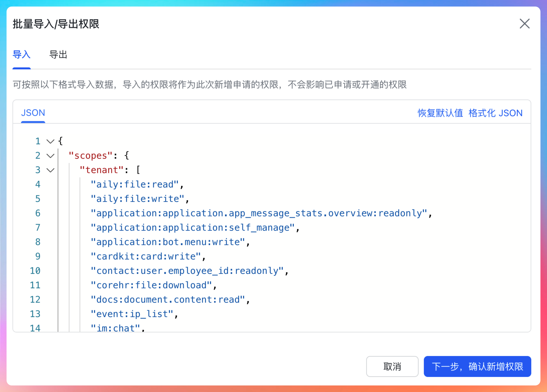Click line number 10 in gutter

(x=35, y=271)
